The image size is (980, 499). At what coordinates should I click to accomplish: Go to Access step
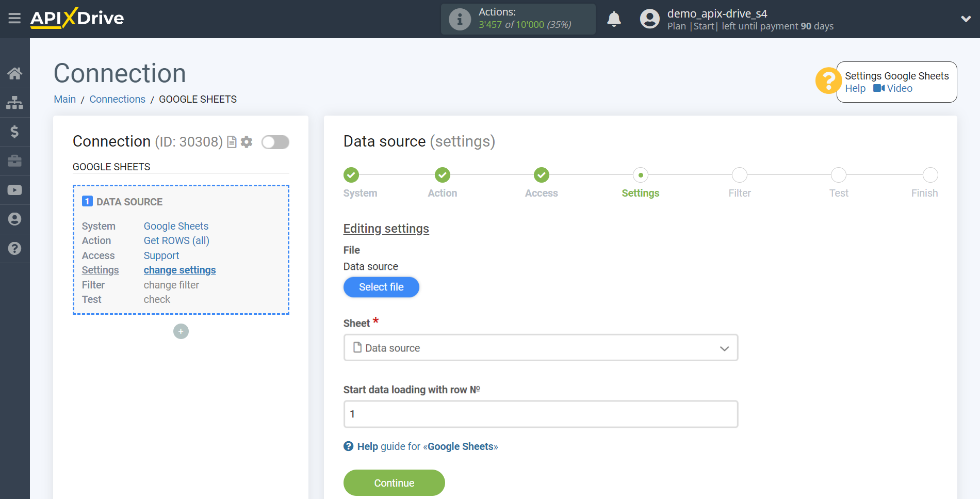point(541,175)
